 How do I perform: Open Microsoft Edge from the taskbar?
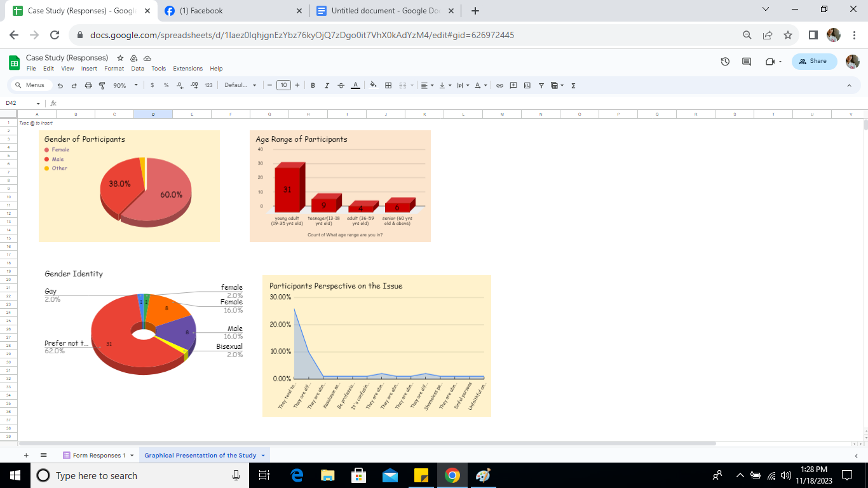(x=297, y=475)
